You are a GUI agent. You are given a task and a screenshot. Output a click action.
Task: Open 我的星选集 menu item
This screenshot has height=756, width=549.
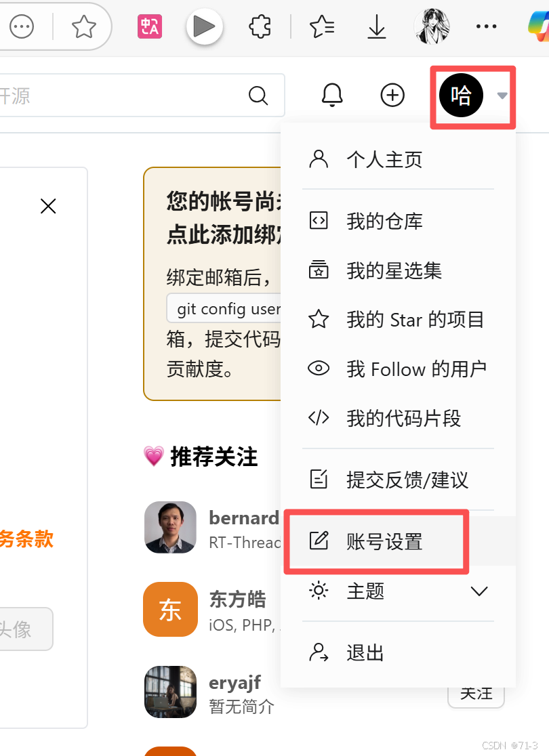pyautogui.click(x=398, y=270)
